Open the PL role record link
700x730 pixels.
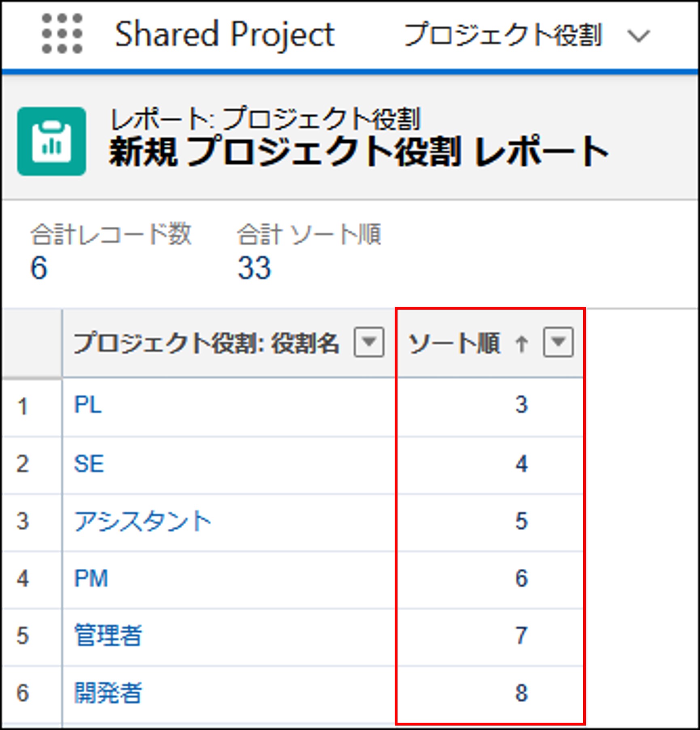(x=88, y=405)
